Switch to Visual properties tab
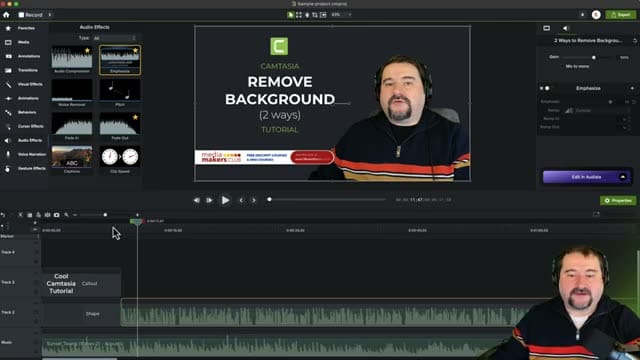This screenshot has height=360, width=640. coord(547,28)
